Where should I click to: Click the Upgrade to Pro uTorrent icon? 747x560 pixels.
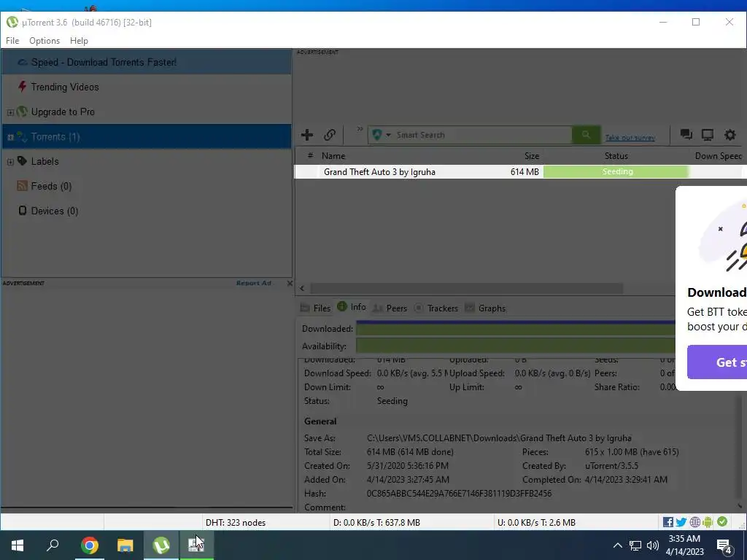click(22, 112)
